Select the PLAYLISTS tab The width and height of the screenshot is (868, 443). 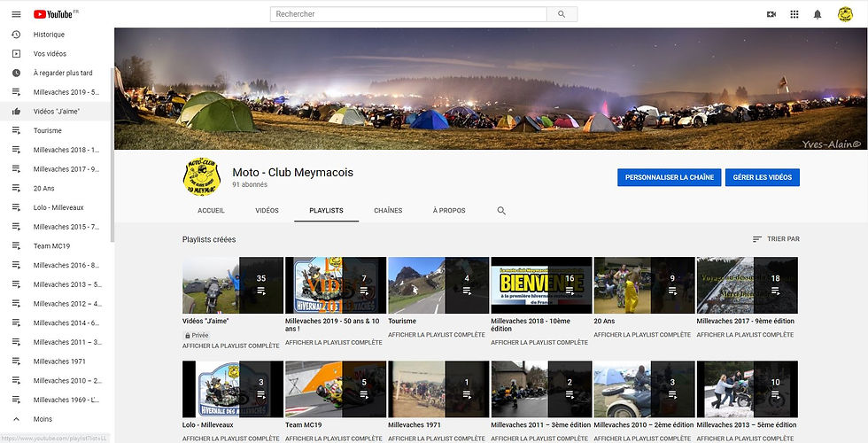click(326, 211)
